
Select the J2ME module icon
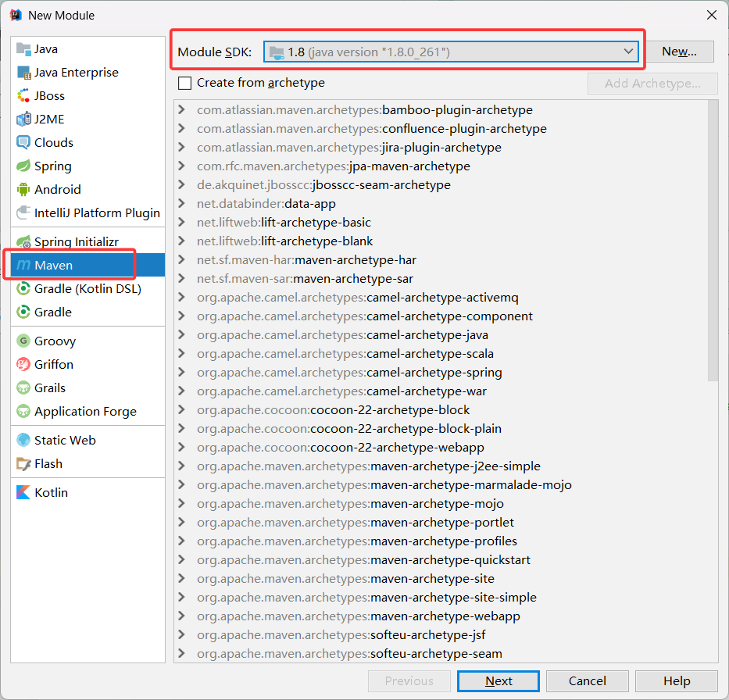pos(23,119)
